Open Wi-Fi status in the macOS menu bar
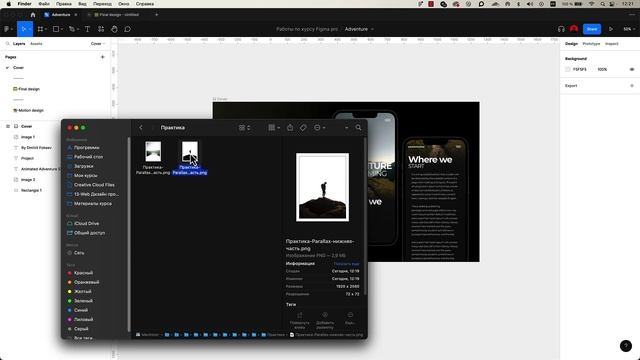The image size is (640, 360). pos(591,4)
